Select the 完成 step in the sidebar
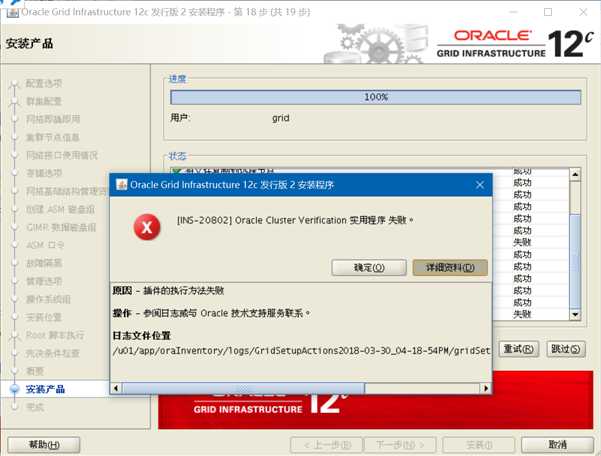This screenshot has width=601, height=456. [35, 407]
